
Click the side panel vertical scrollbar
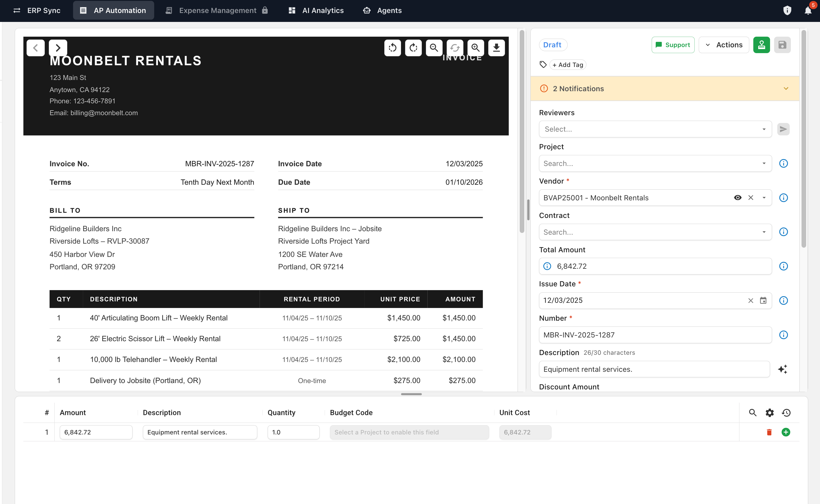(804, 139)
